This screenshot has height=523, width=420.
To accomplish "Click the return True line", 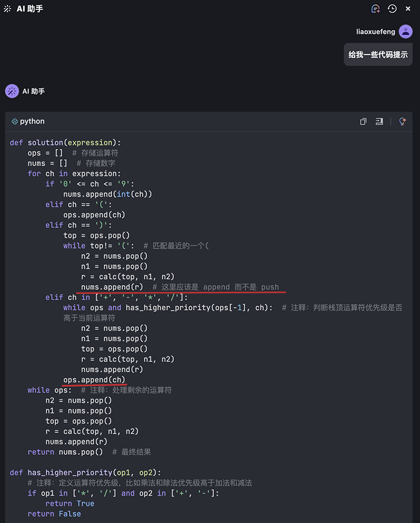I will tap(70, 504).
